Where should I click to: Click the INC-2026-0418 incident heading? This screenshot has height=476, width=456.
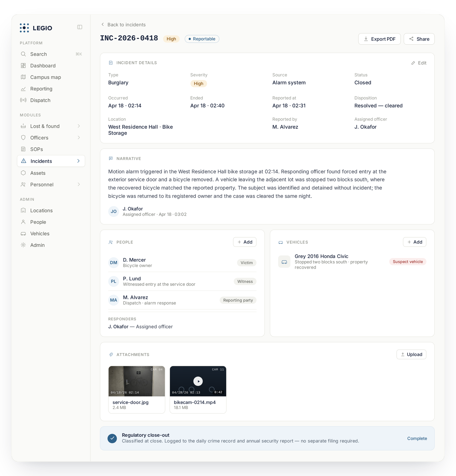[129, 38]
